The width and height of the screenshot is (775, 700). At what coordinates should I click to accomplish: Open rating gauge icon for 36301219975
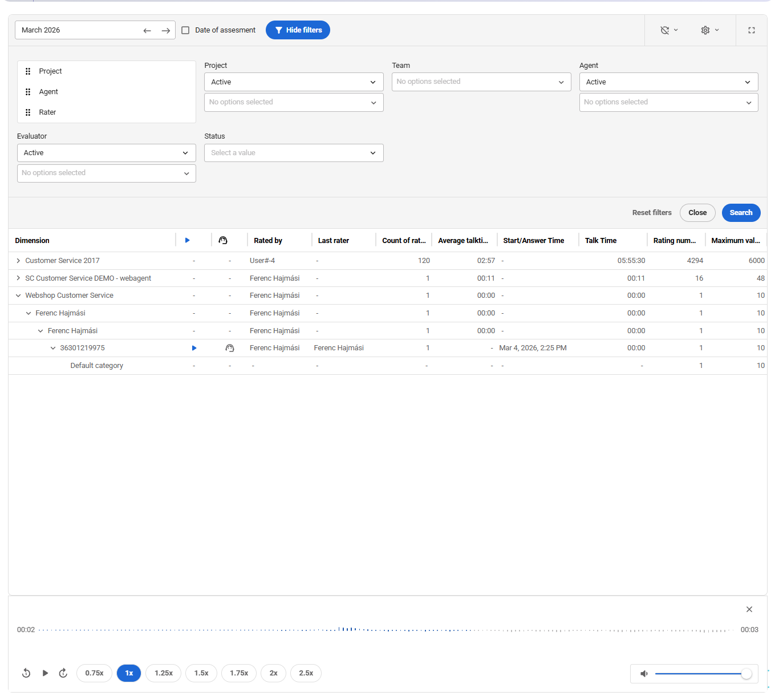point(230,348)
